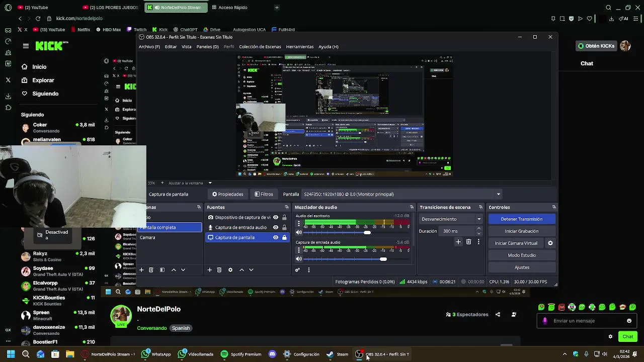Unlock the Captura de pantalla source
Screen dimensions: 644x362
pyautogui.click(x=284, y=237)
